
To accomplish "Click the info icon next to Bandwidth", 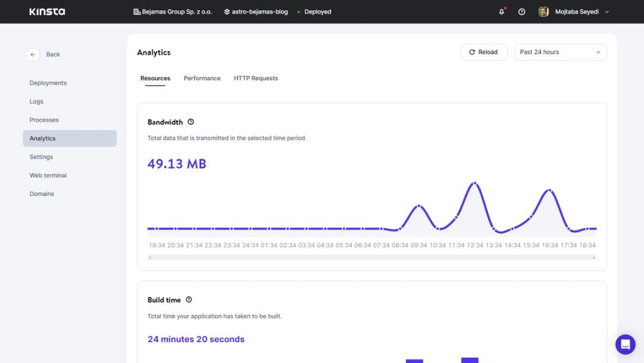I will point(190,121).
